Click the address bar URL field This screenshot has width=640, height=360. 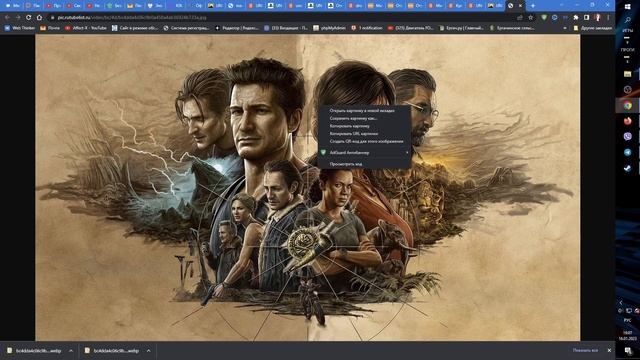tap(282, 18)
